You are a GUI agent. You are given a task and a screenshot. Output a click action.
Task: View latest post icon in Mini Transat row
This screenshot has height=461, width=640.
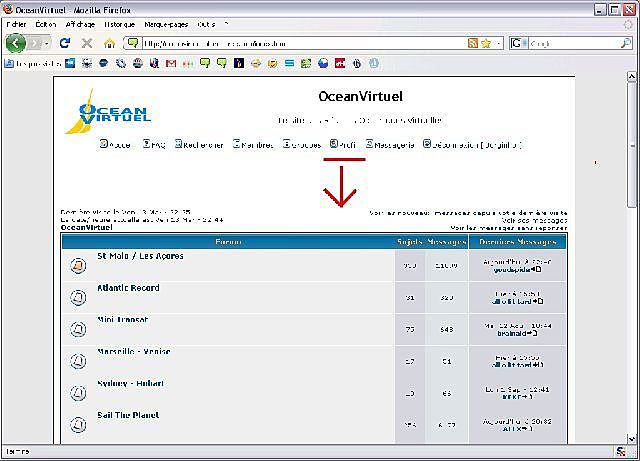(532, 333)
